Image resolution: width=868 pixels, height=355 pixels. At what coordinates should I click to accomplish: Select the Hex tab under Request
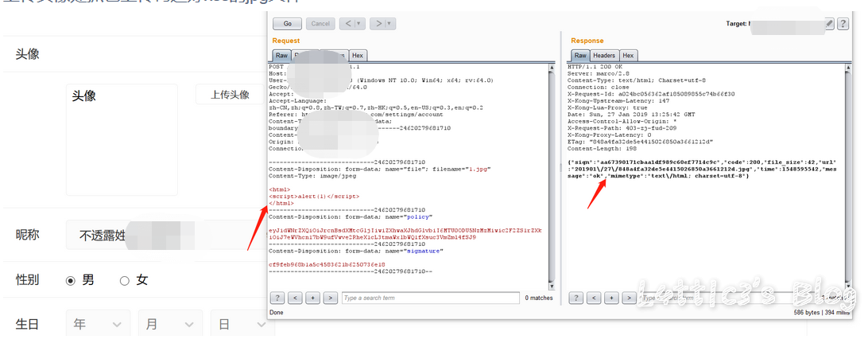[x=358, y=56]
